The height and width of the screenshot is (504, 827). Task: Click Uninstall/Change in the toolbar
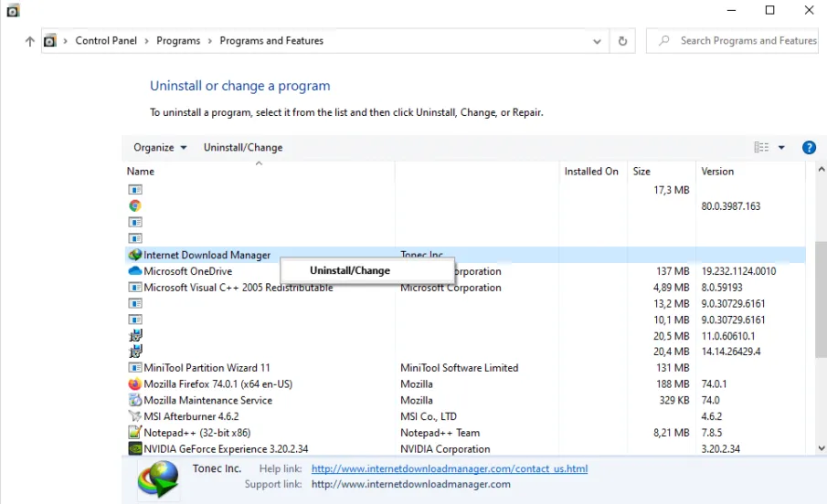243,148
